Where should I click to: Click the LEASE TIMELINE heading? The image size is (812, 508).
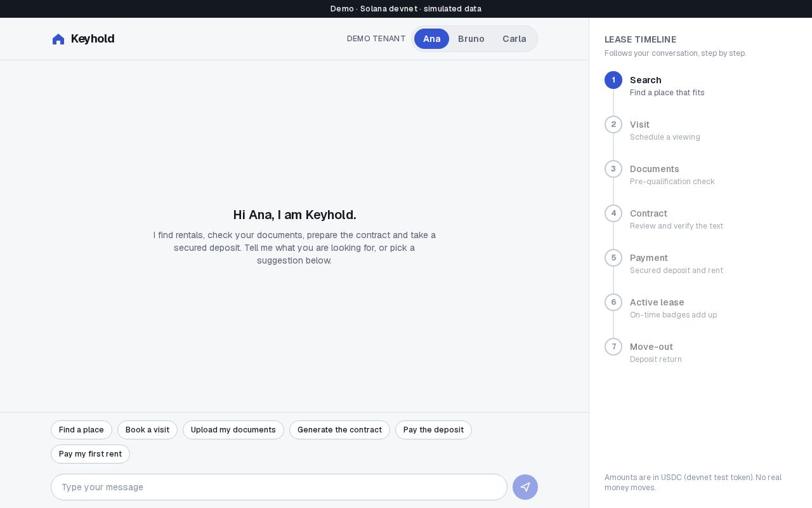640,39
